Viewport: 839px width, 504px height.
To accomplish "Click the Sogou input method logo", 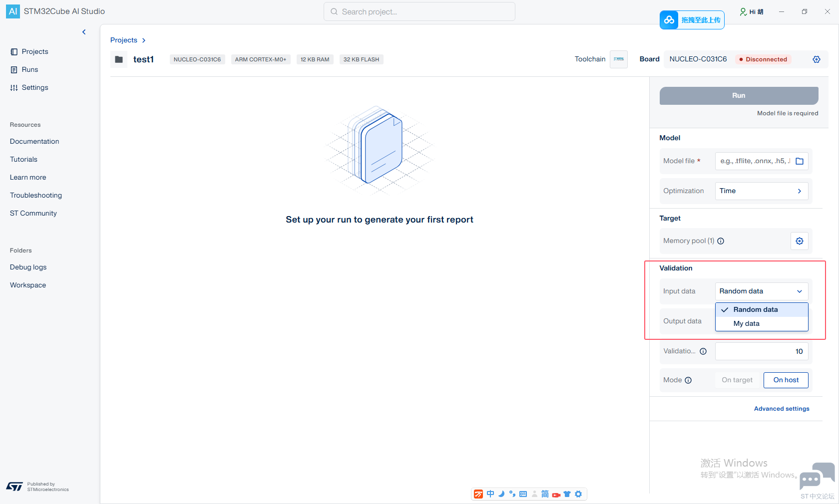I will tap(478, 494).
